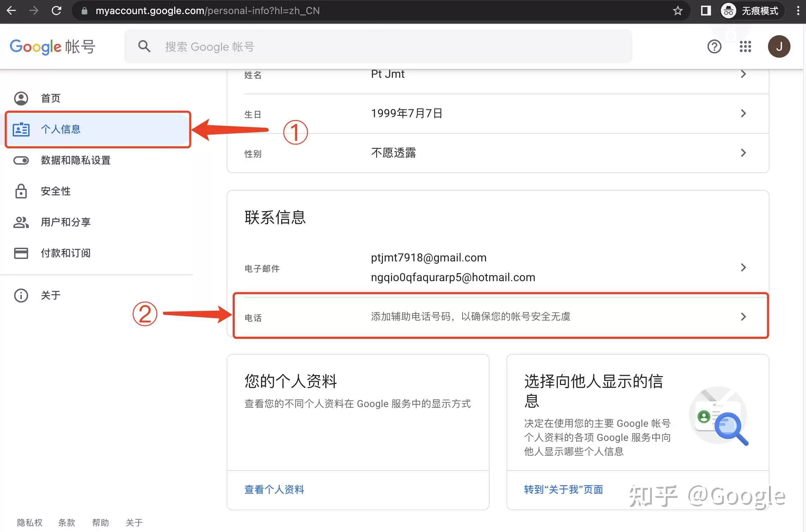Open 用户和分享 people icon
The image size is (806, 532).
20,222
